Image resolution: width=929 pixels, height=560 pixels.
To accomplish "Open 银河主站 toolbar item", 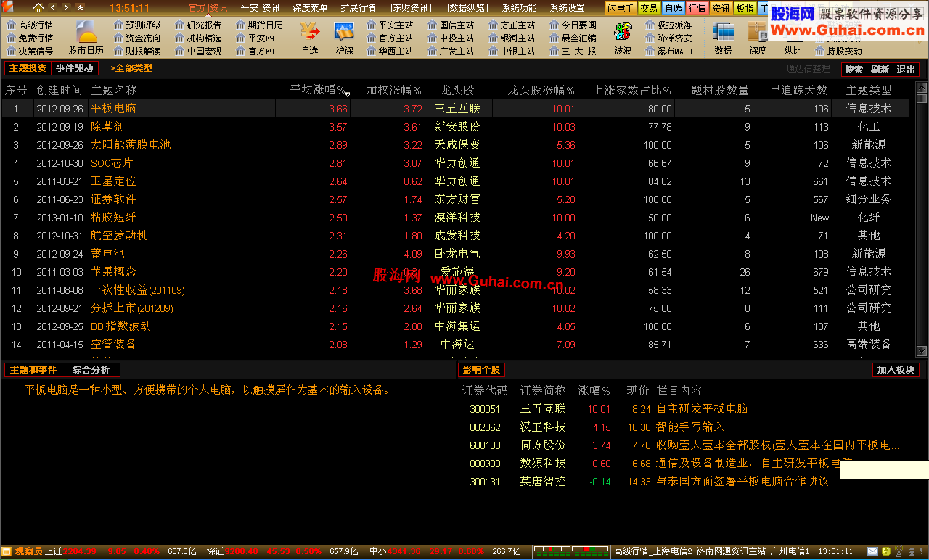I will 512,38.
